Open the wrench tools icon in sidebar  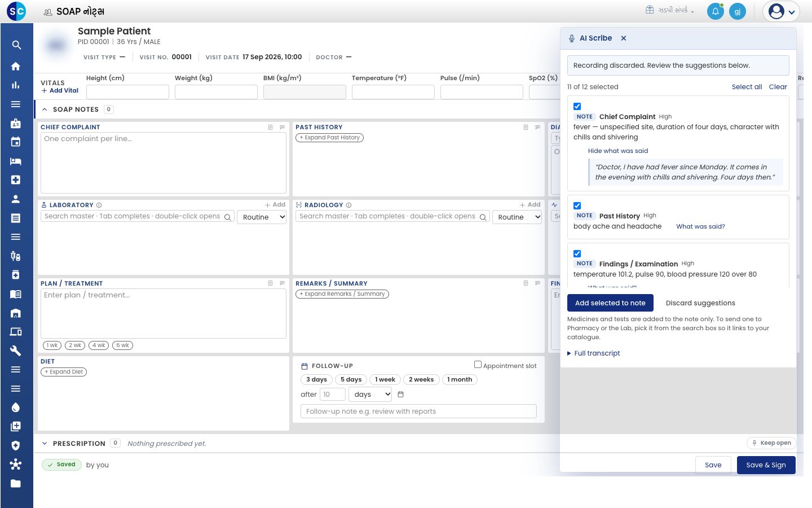pyautogui.click(x=16, y=351)
